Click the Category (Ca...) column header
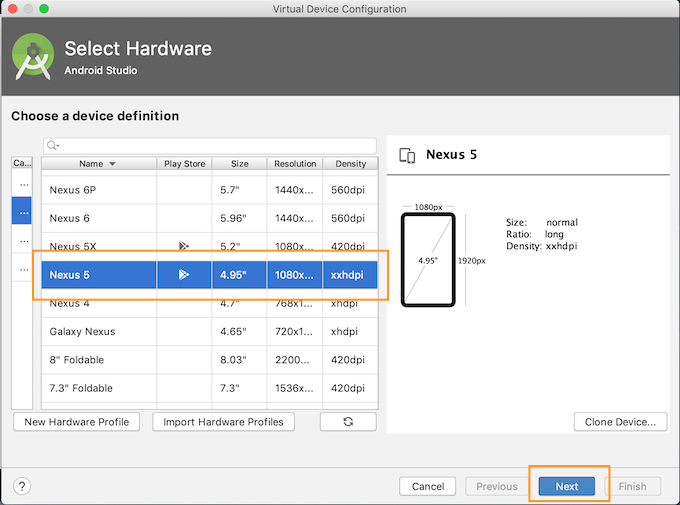The image size is (680, 505). [22, 163]
